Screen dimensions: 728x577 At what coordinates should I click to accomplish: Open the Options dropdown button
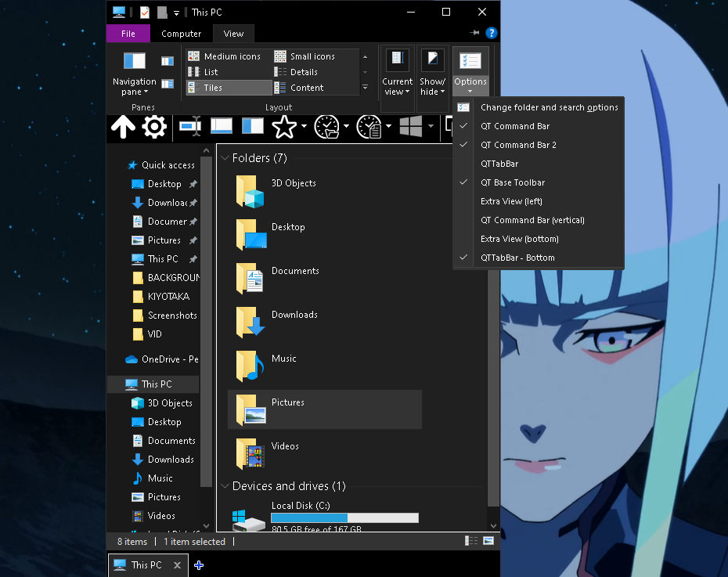point(470,72)
